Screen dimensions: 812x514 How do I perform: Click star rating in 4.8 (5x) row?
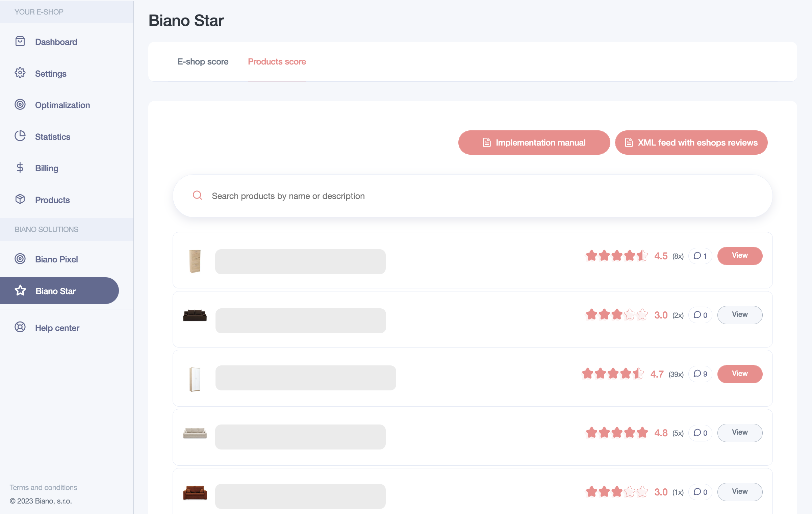tap(617, 433)
